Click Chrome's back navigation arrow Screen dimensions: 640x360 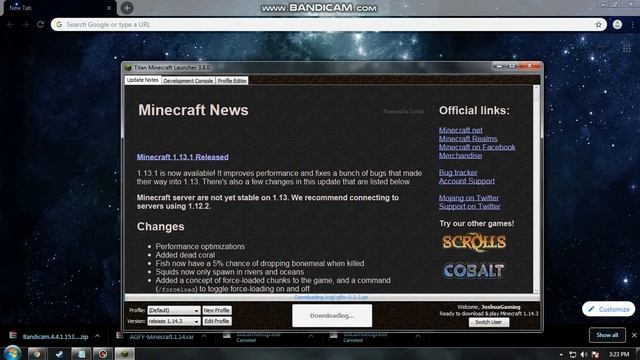point(11,24)
